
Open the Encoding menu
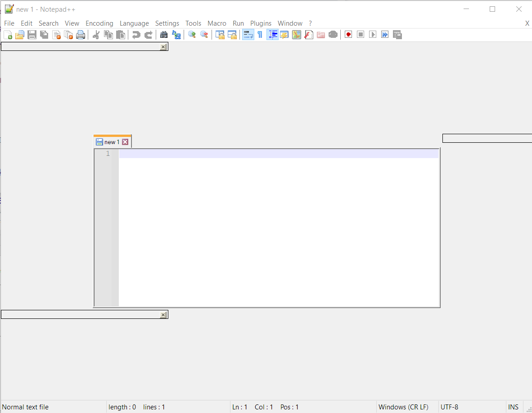point(99,23)
